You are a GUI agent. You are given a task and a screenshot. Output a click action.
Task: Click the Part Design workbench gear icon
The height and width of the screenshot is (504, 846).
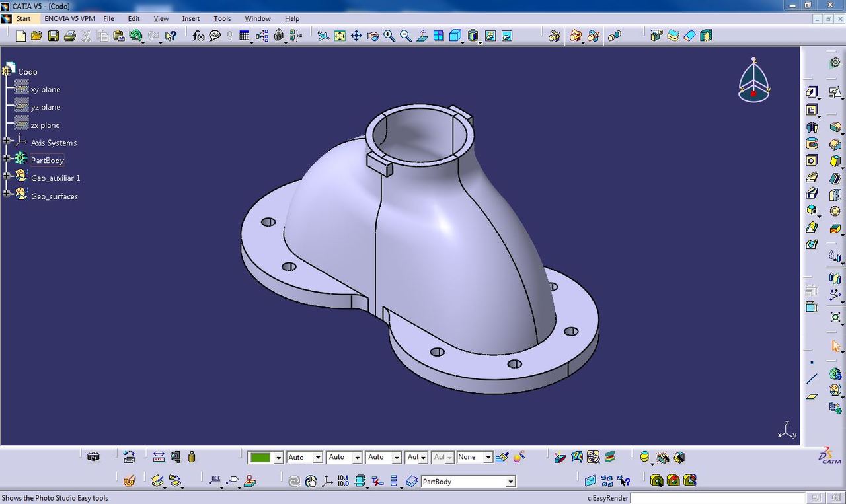pyautogui.click(x=835, y=62)
